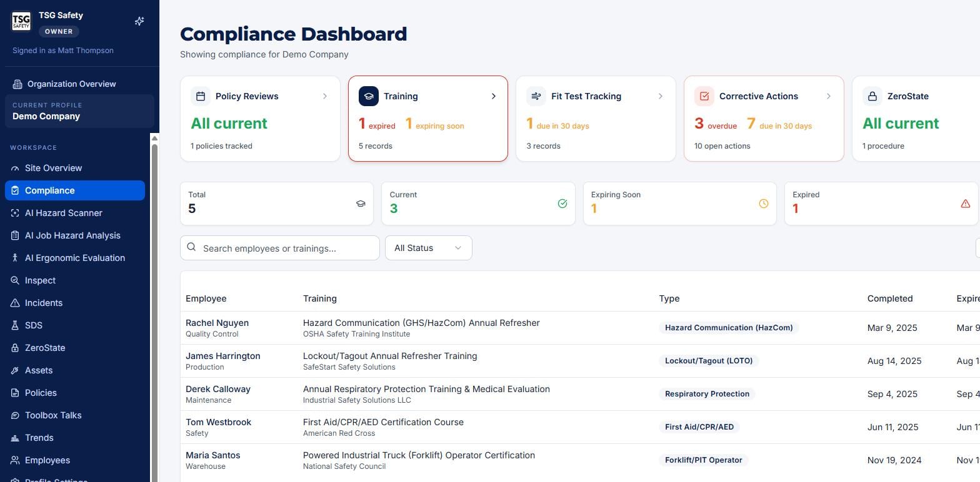
Task: Click the TSG Safety logo icon
Action: [21, 21]
